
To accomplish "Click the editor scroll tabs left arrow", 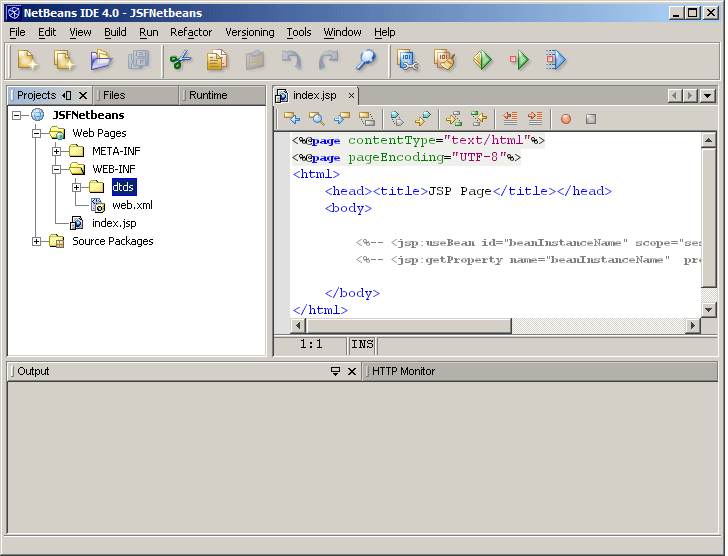I will (x=675, y=96).
